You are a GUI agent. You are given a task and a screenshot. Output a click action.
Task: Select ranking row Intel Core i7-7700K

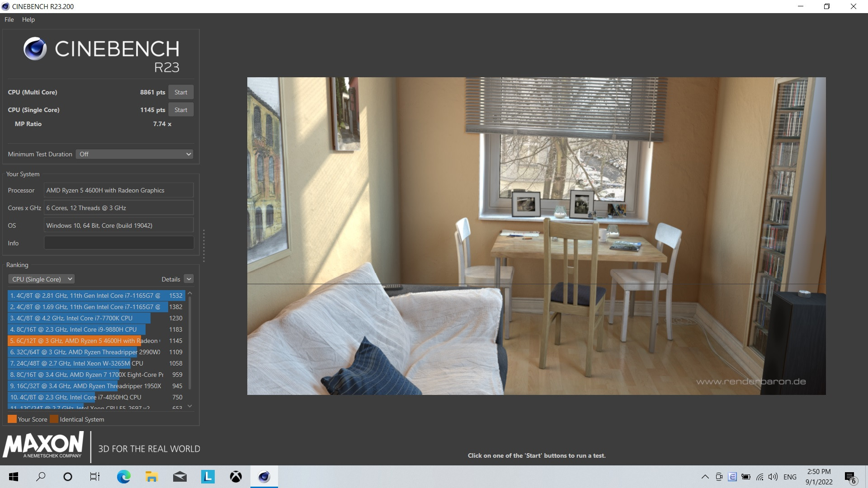(96, 318)
